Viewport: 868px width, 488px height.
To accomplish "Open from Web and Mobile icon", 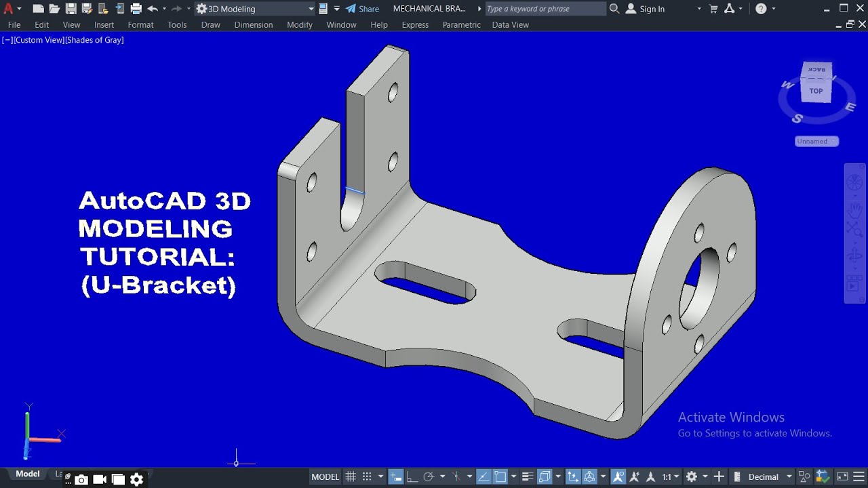I will [x=103, y=9].
